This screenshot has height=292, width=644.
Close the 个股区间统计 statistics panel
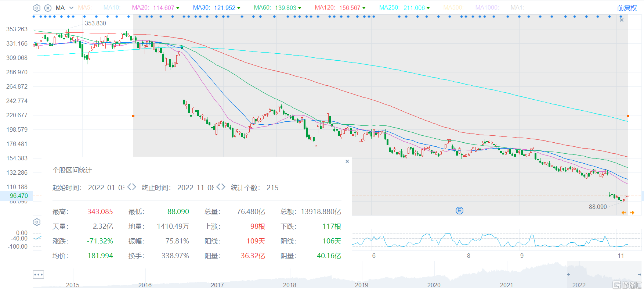[347, 161]
